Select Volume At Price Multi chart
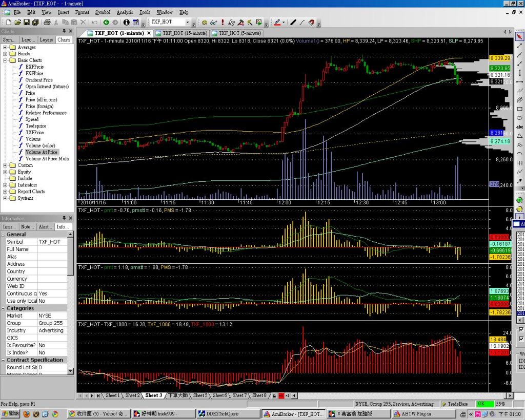Screen dimensions: 525x420 pyautogui.click(x=47, y=159)
